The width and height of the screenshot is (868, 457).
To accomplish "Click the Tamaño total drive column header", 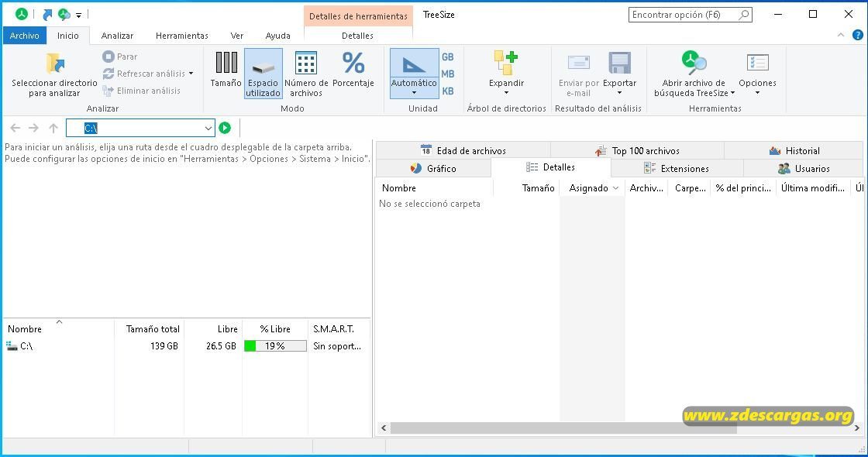I will (x=149, y=328).
